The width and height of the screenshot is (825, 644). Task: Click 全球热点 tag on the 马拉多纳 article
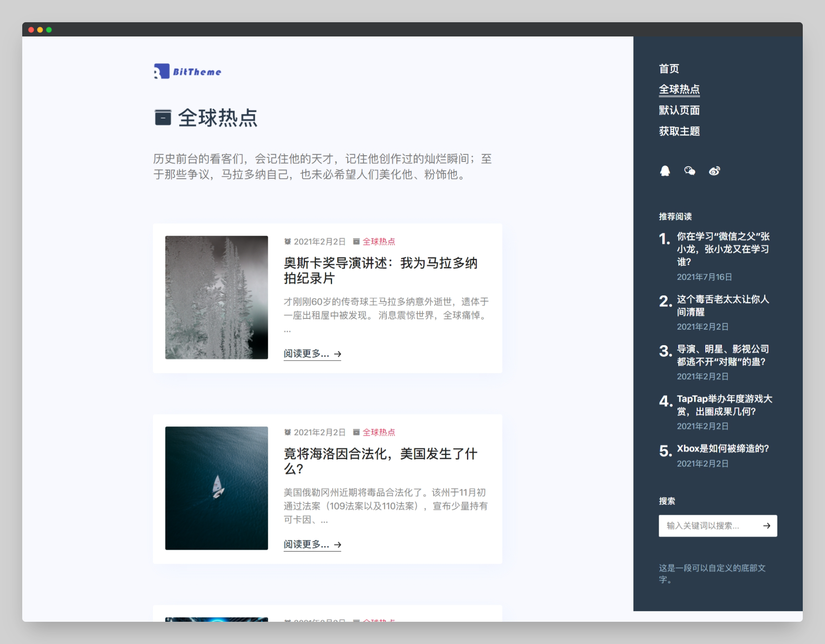(x=378, y=241)
